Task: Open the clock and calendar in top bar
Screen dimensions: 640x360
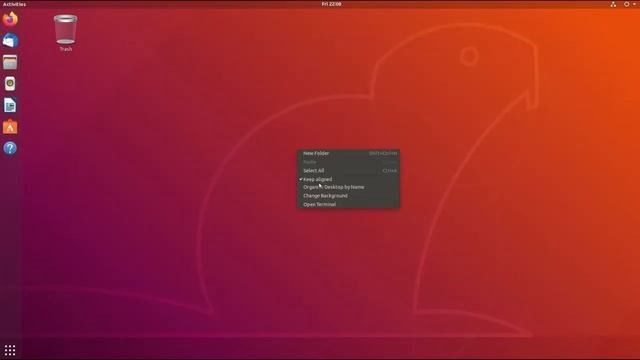Action: 331,4
